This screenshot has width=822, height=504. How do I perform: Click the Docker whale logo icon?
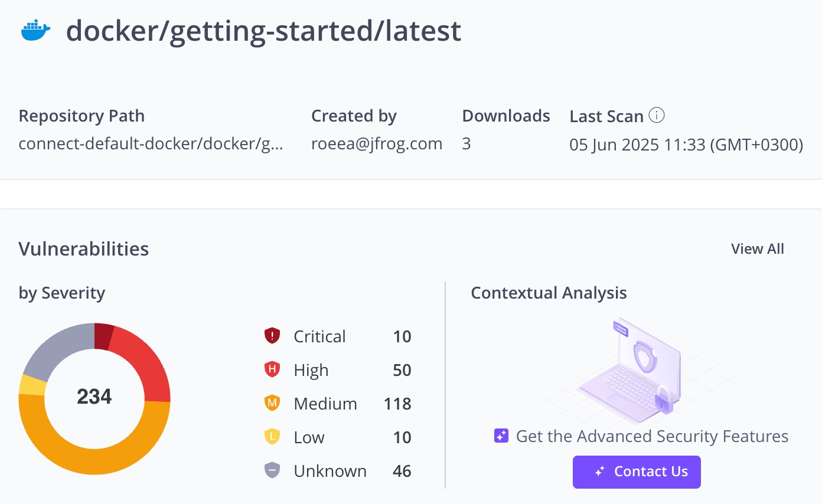35,31
